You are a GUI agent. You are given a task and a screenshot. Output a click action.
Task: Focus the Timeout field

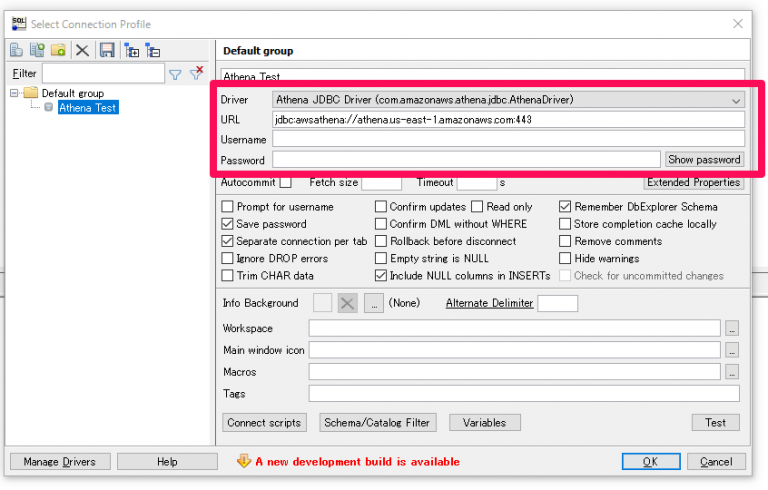pos(477,183)
